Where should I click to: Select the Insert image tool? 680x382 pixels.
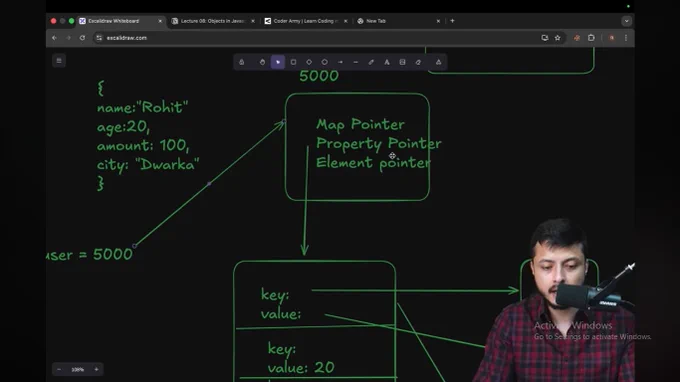402,62
